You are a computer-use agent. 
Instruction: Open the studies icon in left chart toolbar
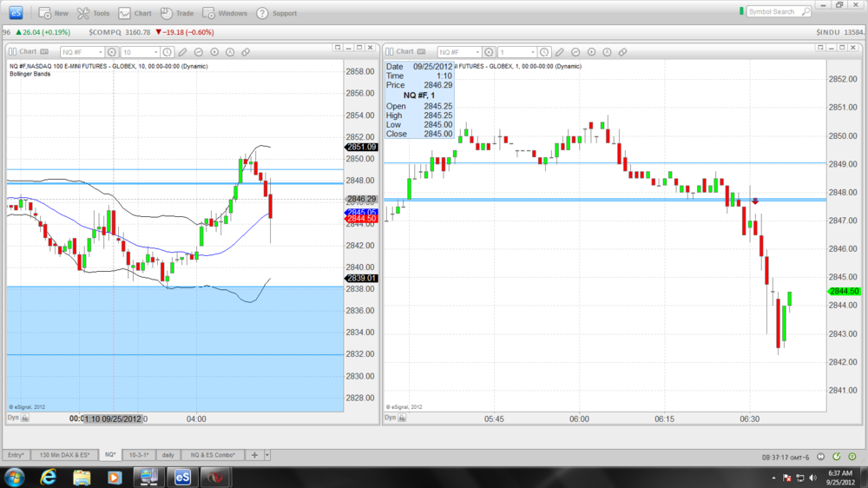pos(199,52)
